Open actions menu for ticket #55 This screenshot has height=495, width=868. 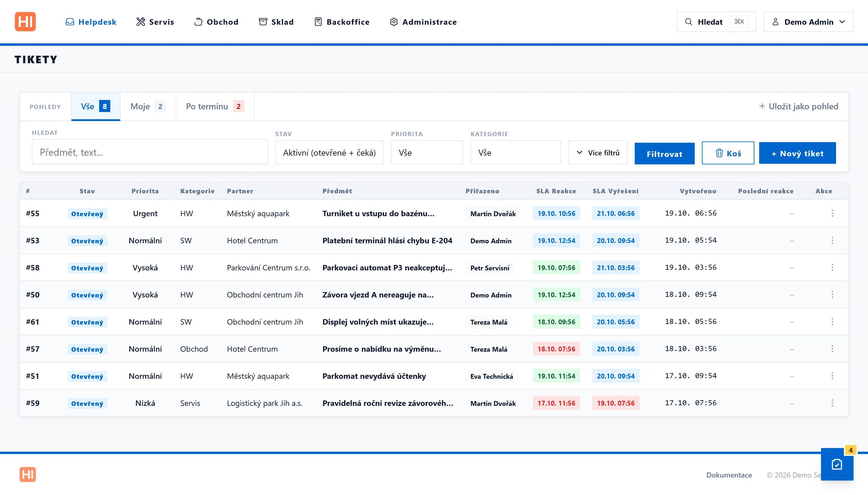pos(832,213)
